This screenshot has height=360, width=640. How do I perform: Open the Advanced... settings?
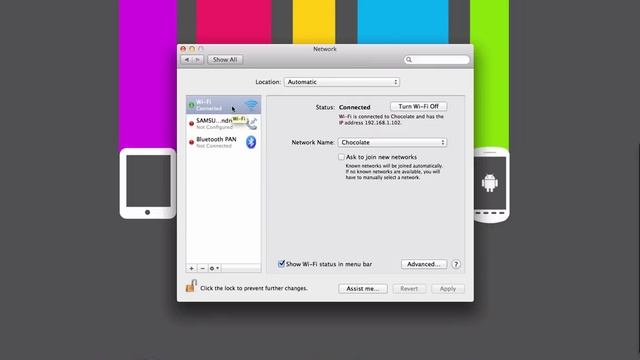tap(424, 264)
